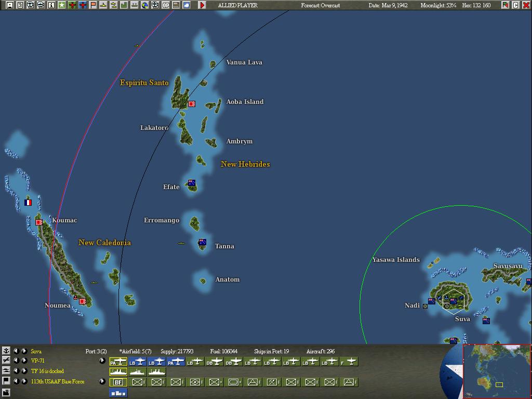
Task: Open the VP-71 air unit link
Action: point(37,361)
